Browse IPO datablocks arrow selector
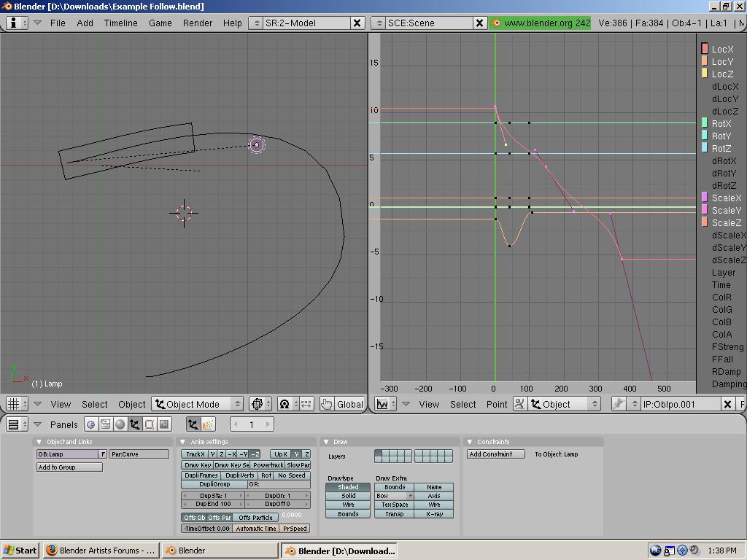Screen dimensions: 747x560 (x=634, y=404)
